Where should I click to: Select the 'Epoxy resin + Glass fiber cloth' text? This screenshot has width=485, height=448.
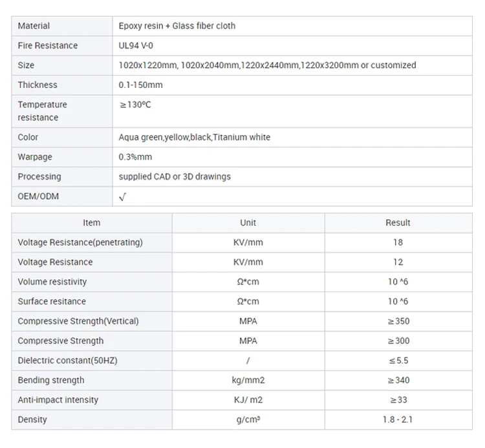pyautogui.click(x=177, y=26)
